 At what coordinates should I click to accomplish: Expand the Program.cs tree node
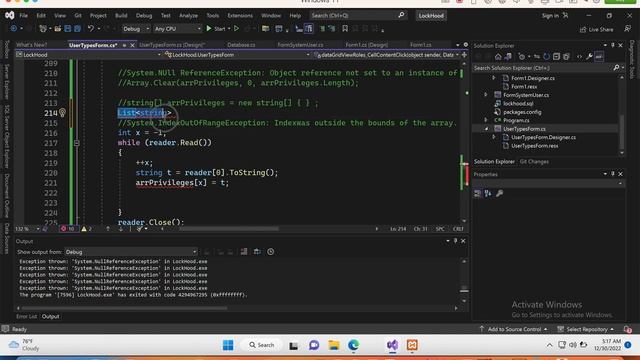486,120
